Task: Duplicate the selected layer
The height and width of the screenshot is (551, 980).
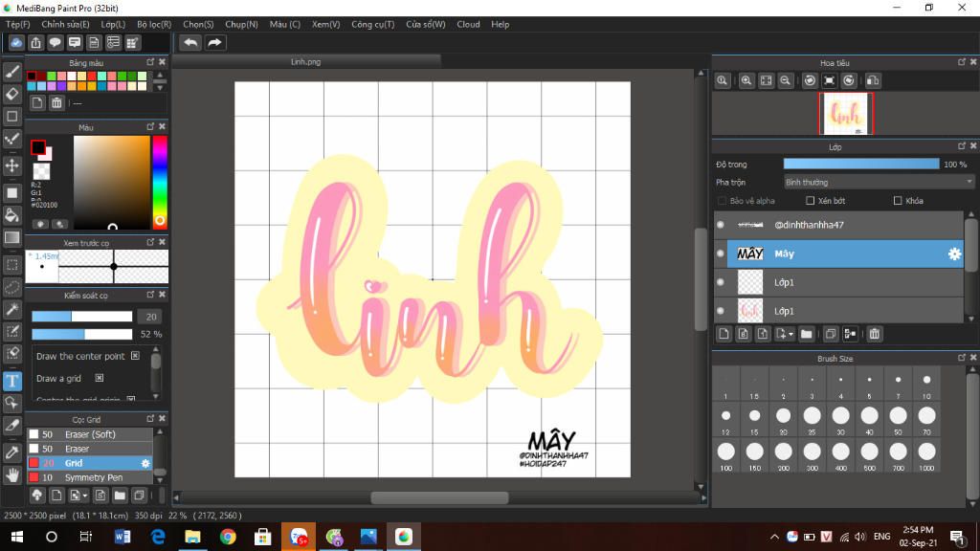Action: point(830,334)
